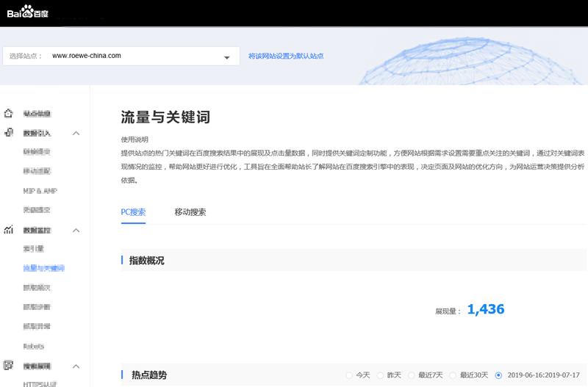
Task: Collapse the 数据监控 sidebar section chevron
Action: point(76,231)
